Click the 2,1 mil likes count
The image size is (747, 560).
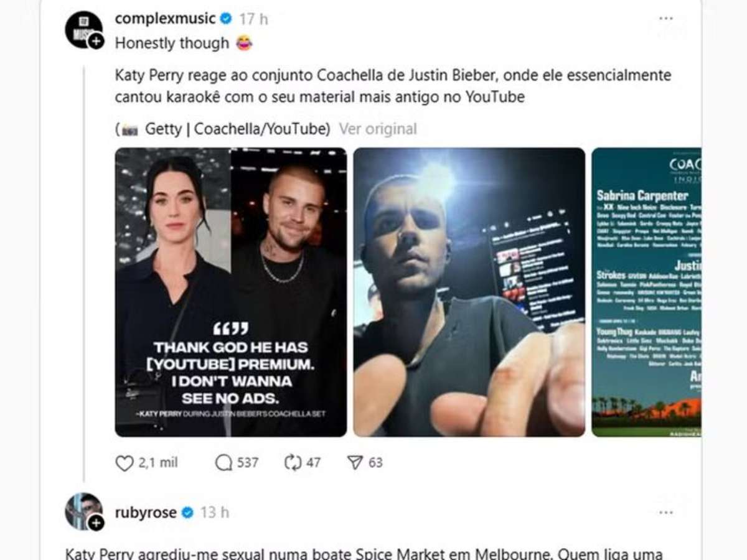159,463
